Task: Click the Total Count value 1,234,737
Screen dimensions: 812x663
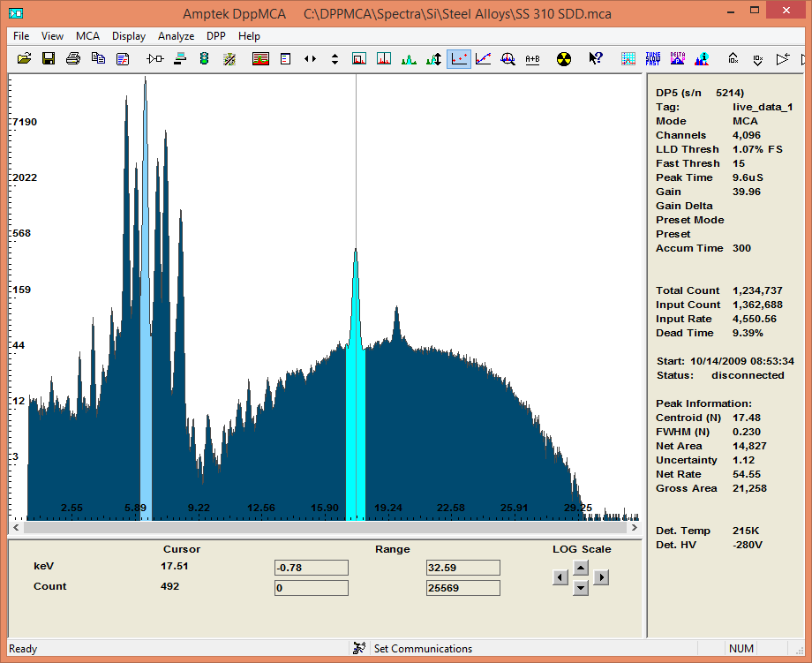Action: pyautogui.click(x=757, y=290)
